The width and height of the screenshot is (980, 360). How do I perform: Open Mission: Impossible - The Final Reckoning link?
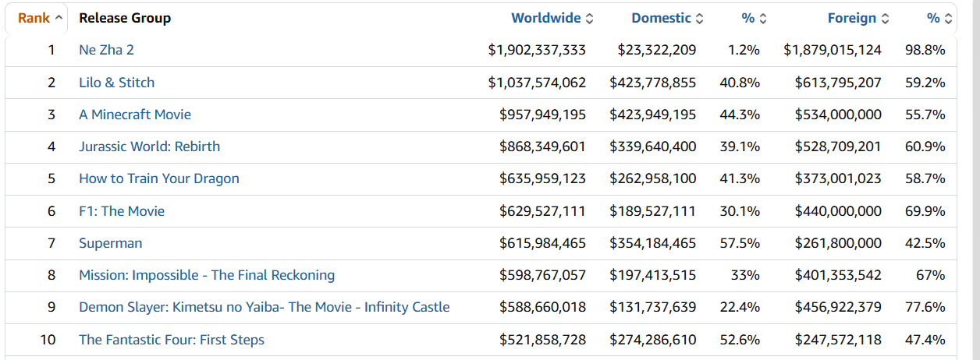pyautogui.click(x=207, y=275)
